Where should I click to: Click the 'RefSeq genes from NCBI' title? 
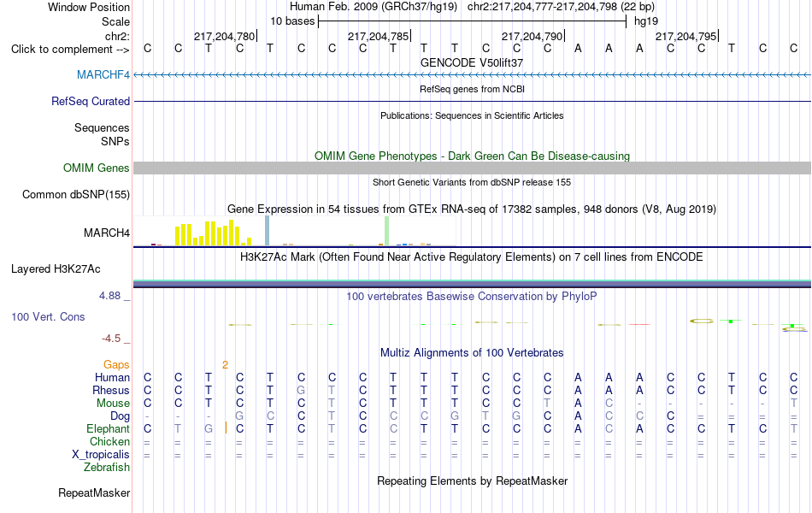click(x=472, y=89)
